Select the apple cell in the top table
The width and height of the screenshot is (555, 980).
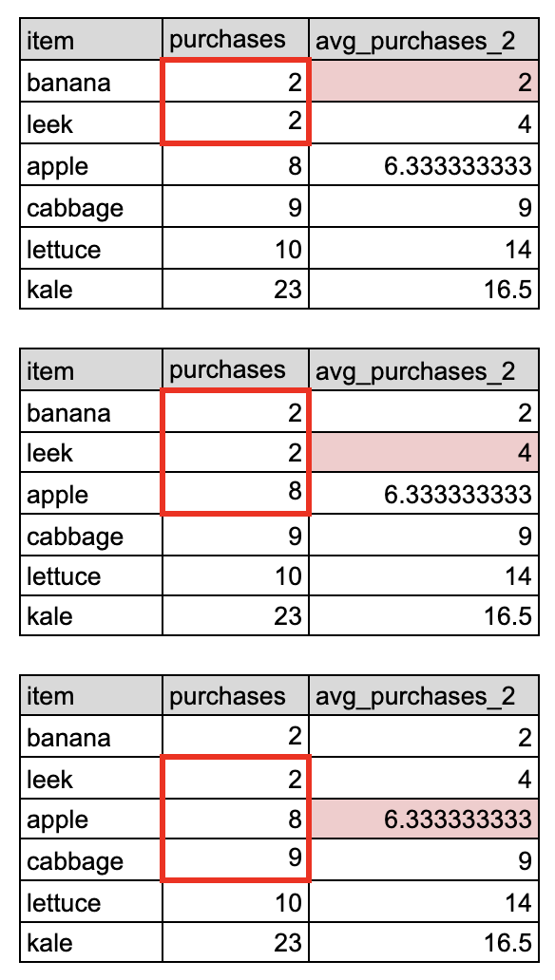(x=91, y=165)
